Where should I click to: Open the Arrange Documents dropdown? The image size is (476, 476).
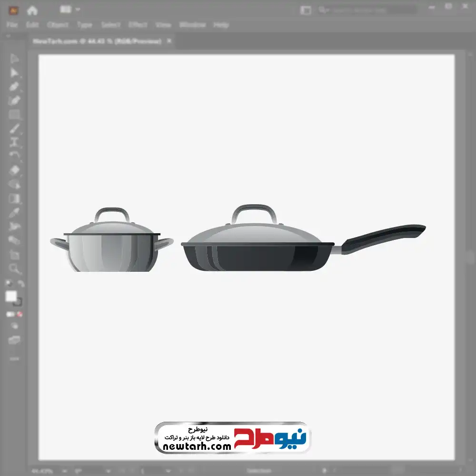[70, 10]
